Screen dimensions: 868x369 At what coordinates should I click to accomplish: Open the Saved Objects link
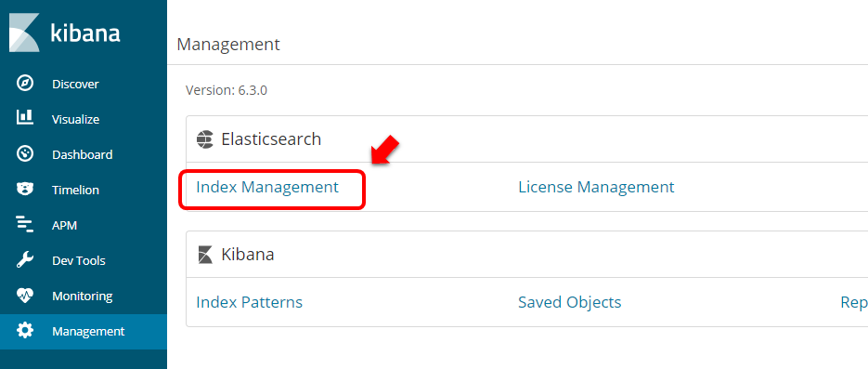(570, 302)
